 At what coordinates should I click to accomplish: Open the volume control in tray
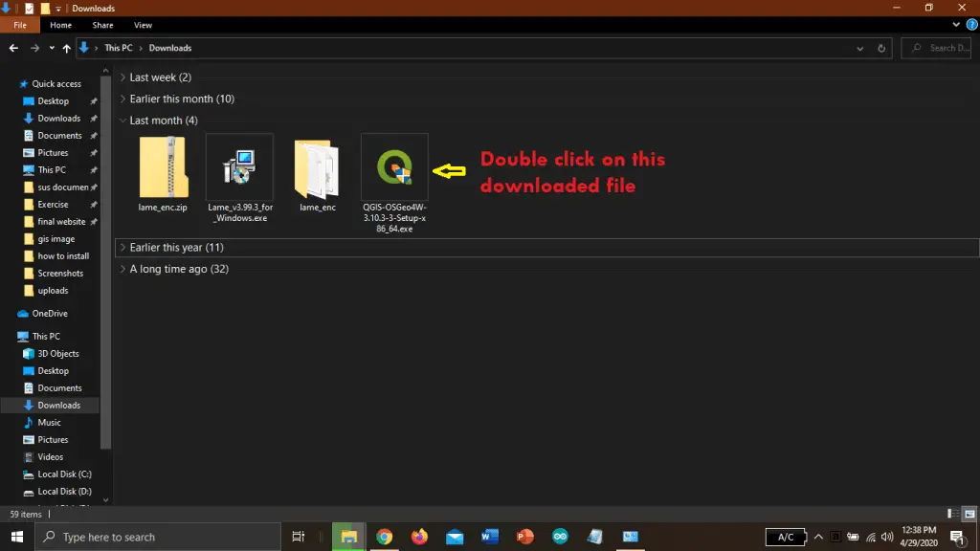887,537
